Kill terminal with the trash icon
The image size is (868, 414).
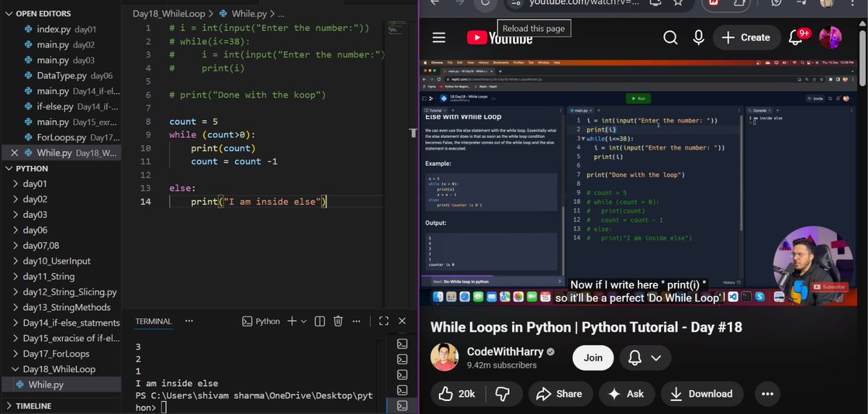tap(338, 322)
